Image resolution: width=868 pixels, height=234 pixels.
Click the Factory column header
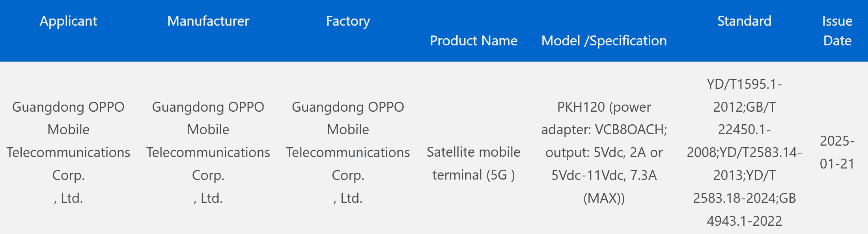tap(348, 21)
